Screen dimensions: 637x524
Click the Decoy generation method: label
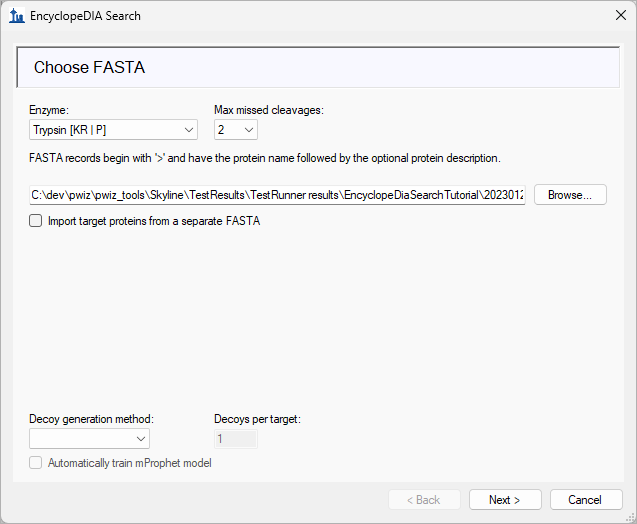pyautogui.click(x=92, y=419)
